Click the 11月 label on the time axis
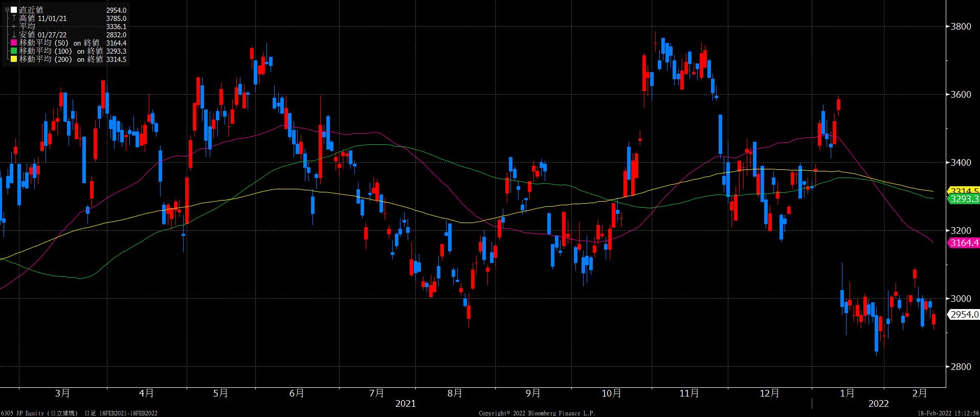 689,393
